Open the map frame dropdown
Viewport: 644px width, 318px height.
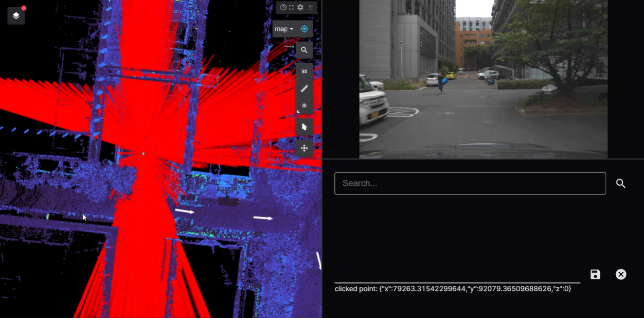[284, 29]
